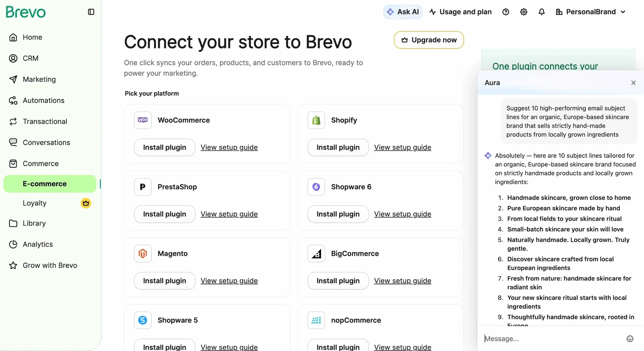
Task: Click the Shopware 6 logo icon
Action: click(x=316, y=187)
